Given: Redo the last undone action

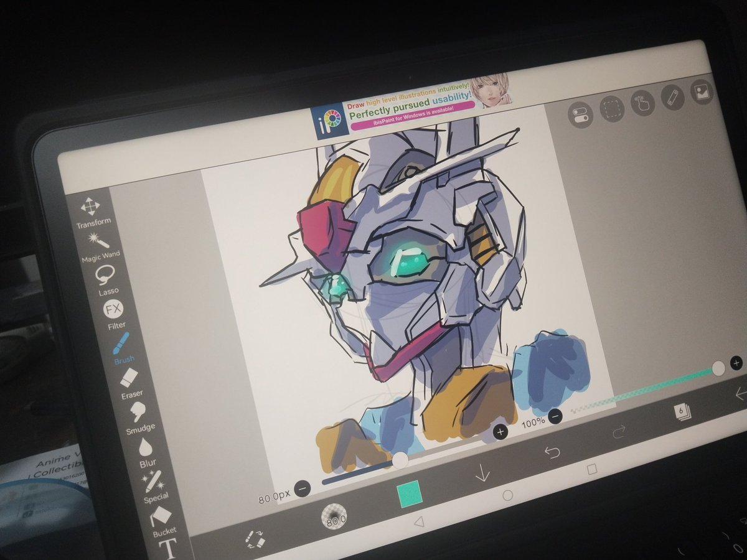Looking at the screenshot, I should (x=619, y=431).
